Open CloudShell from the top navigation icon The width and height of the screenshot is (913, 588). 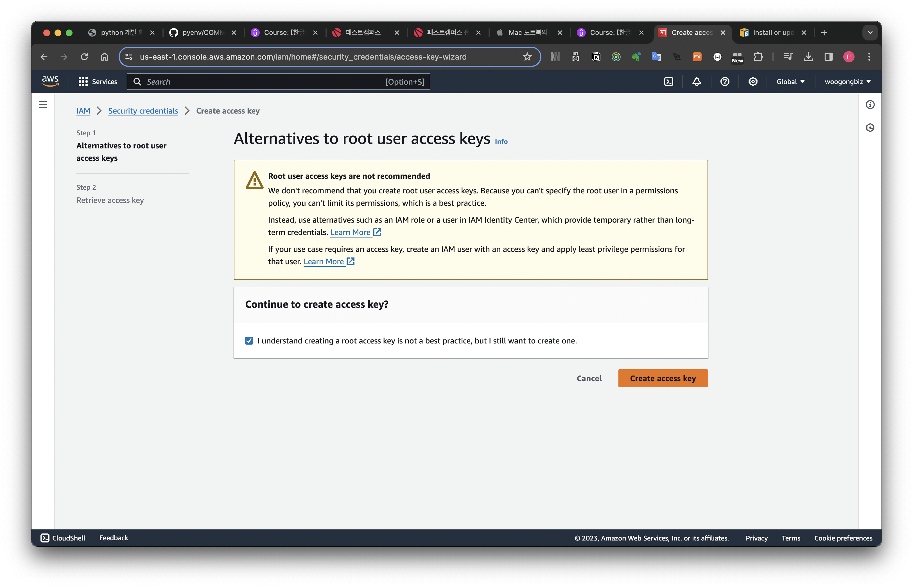click(x=669, y=82)
